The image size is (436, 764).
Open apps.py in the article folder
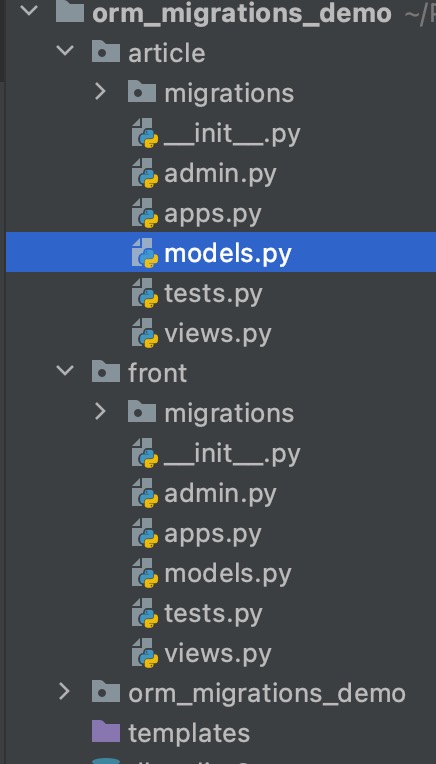(213, 214)
